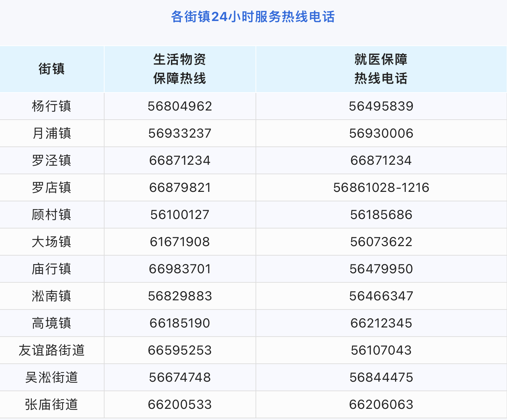This screenshot has height=420, width=507.
Task: Click 罗泾镇 supplies hotline 66871234
Action: tap(180, 160)
